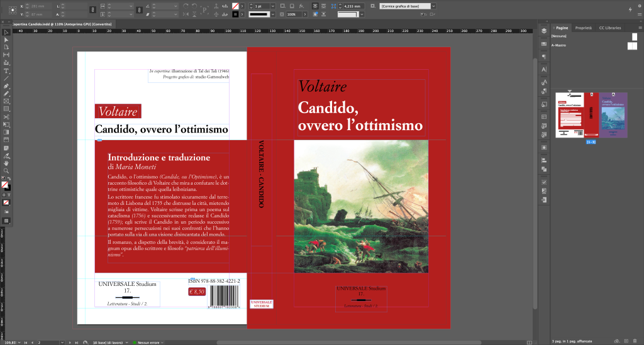Toggle the scale percentage chain lock
This screenshot has width=644, height=345.
tap(140, 10)
